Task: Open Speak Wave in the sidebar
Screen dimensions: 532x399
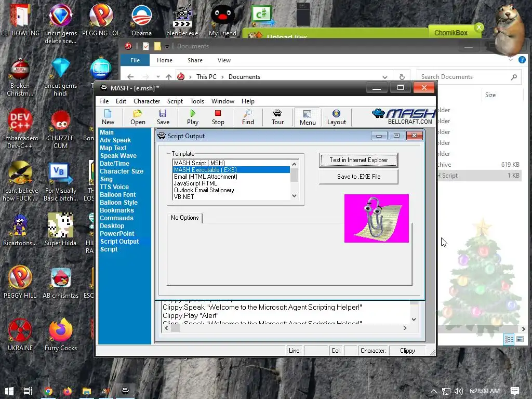Action: point(118,156)
